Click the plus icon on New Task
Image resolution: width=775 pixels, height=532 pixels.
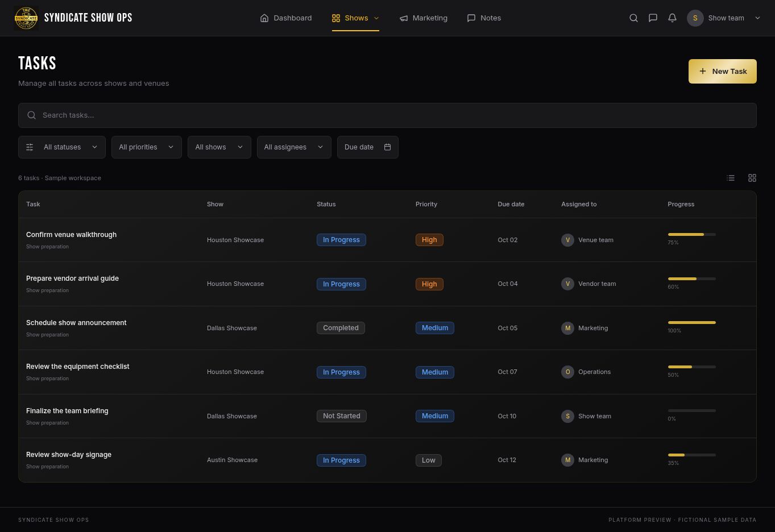pos(703,71)
